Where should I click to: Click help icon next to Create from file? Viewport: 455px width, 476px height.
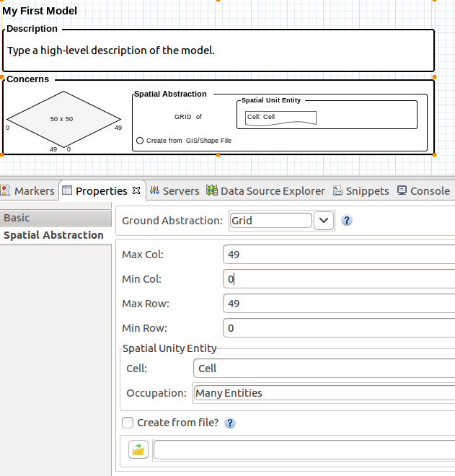[231, 423]
